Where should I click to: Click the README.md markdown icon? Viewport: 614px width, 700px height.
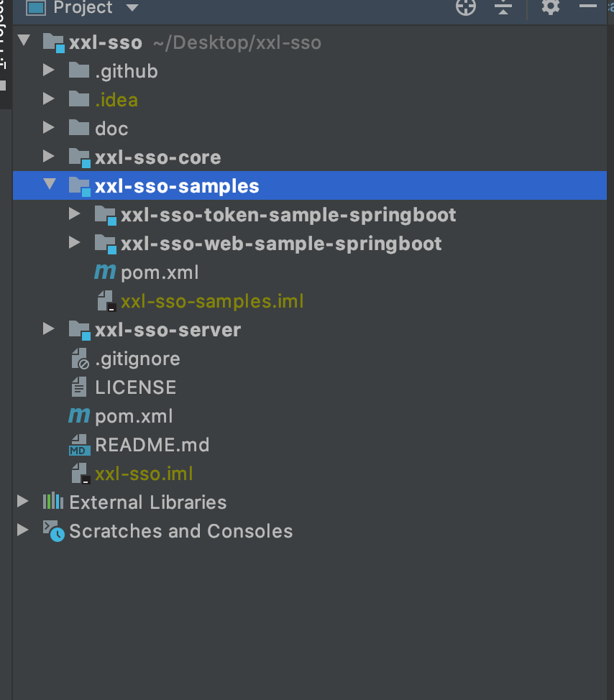click(80, 445)
